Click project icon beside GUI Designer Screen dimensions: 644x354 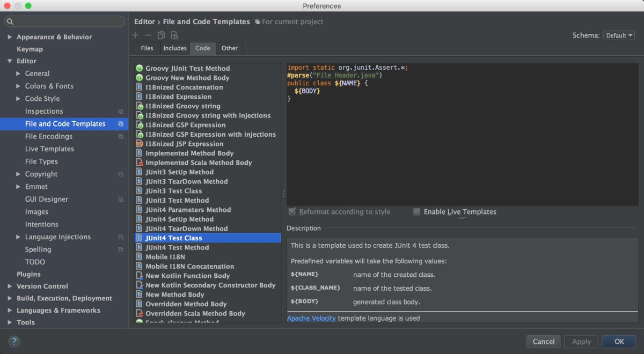(x=121, y=200)
